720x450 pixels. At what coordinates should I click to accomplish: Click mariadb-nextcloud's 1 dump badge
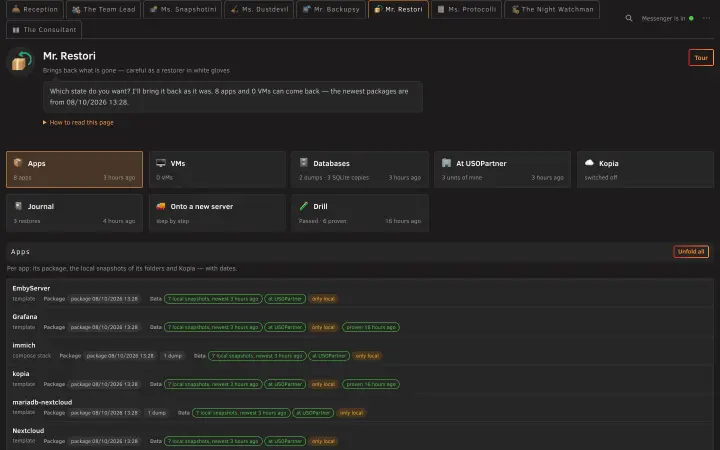point(157,413)
